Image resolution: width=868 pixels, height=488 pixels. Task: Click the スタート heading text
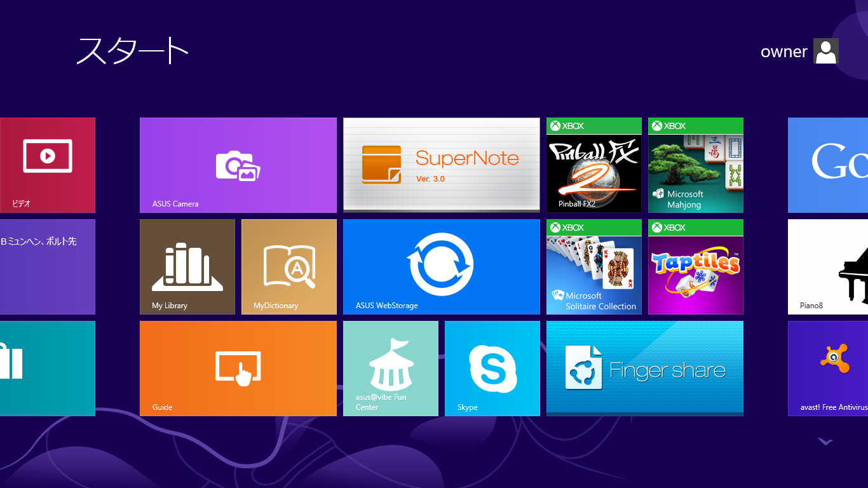[132, 51]
